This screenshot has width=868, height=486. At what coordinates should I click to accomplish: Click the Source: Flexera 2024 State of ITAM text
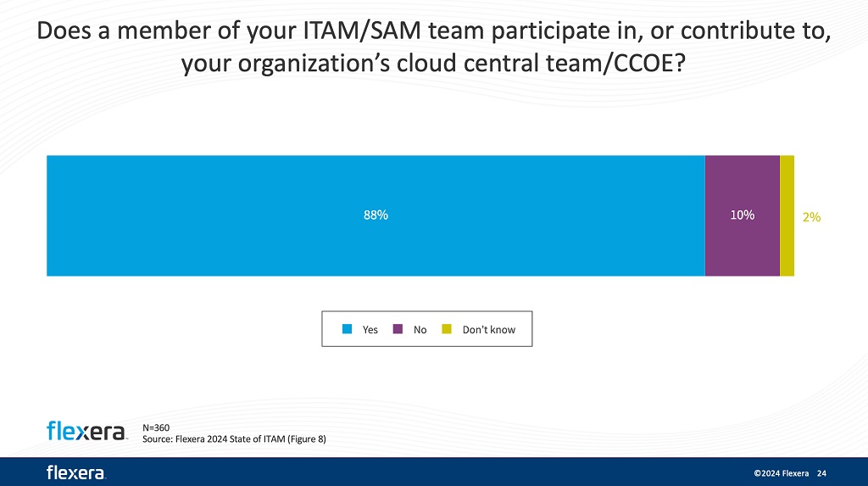tap(234, 439)
